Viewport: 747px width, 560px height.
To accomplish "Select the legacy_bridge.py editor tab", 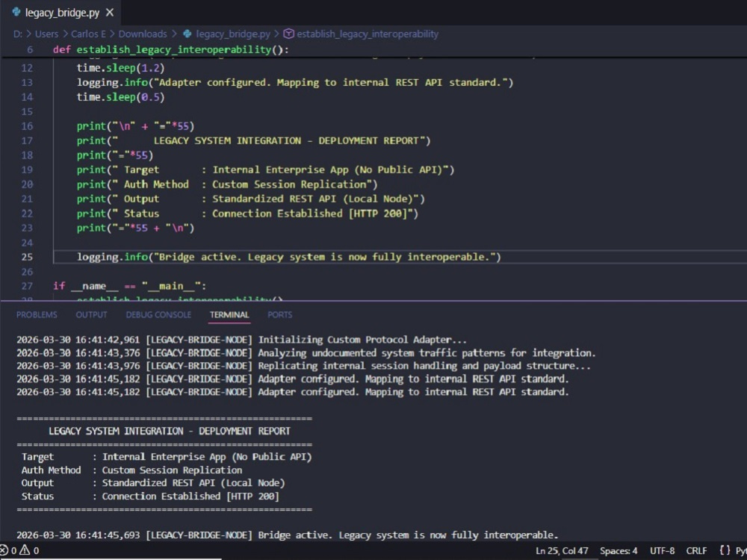I will [61, 13].
